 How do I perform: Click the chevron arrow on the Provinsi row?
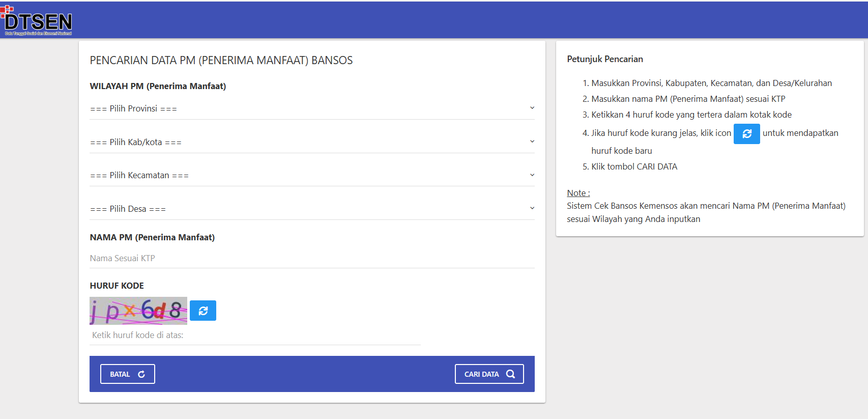point(532,108)
